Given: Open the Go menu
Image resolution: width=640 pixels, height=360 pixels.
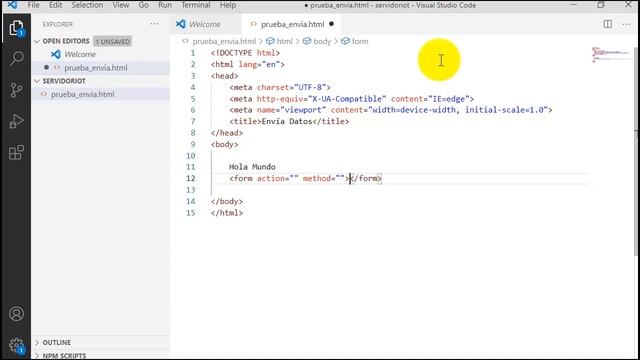Looking at the screenshot, I should coord(144,5).
